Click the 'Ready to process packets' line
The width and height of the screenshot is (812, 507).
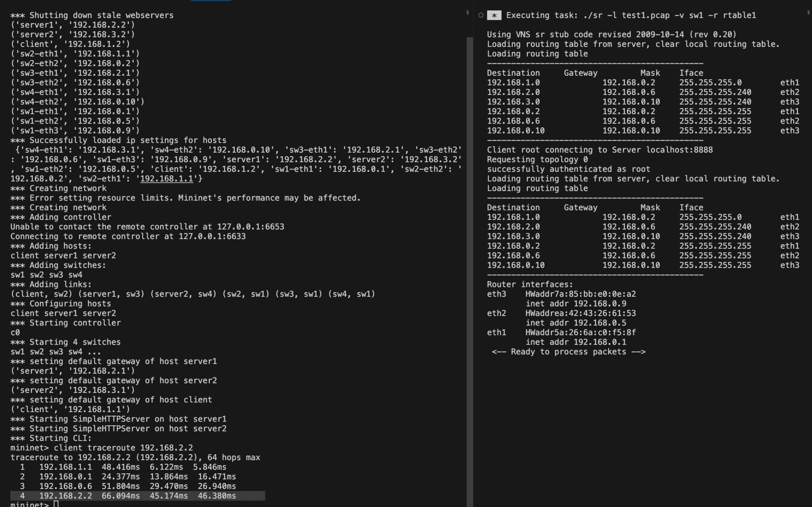[568, 352]
